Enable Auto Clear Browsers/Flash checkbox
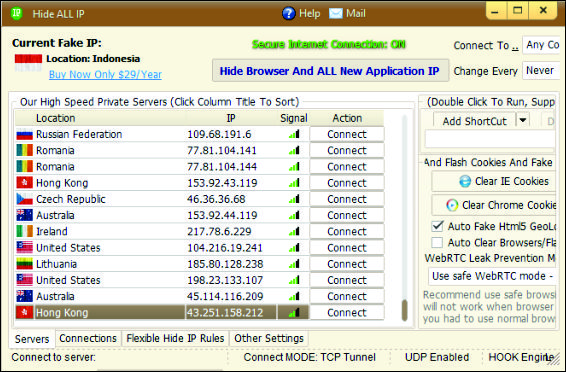 pyautogui.click(x=437, y=242)
